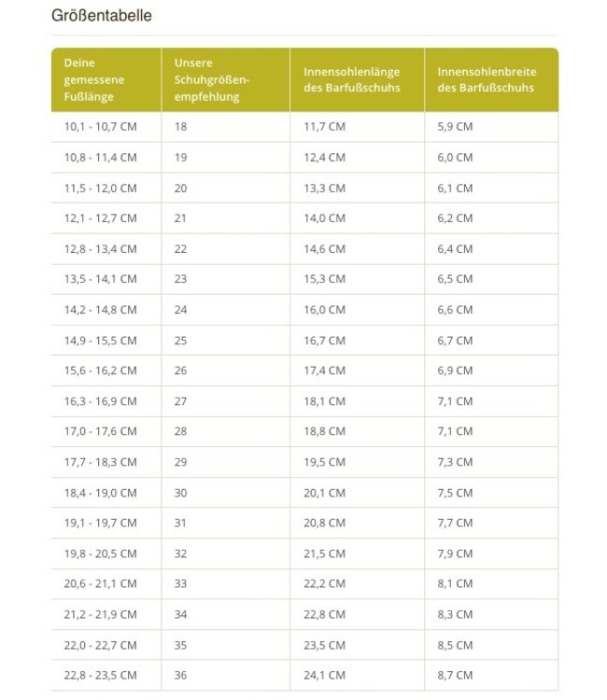
Task: Select shoe size 23 cell
Action: pyautogui.click(x=180, y=279)
